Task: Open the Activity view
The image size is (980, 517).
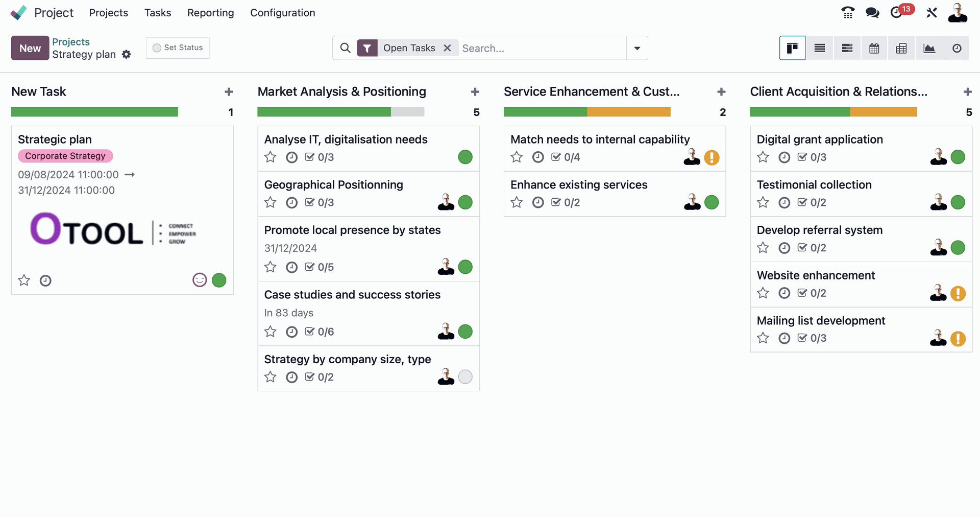Action: [957, 48]
